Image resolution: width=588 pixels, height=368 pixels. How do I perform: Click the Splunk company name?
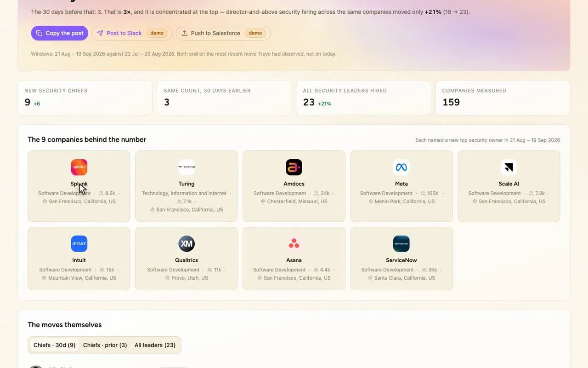[x=79, y=184]
